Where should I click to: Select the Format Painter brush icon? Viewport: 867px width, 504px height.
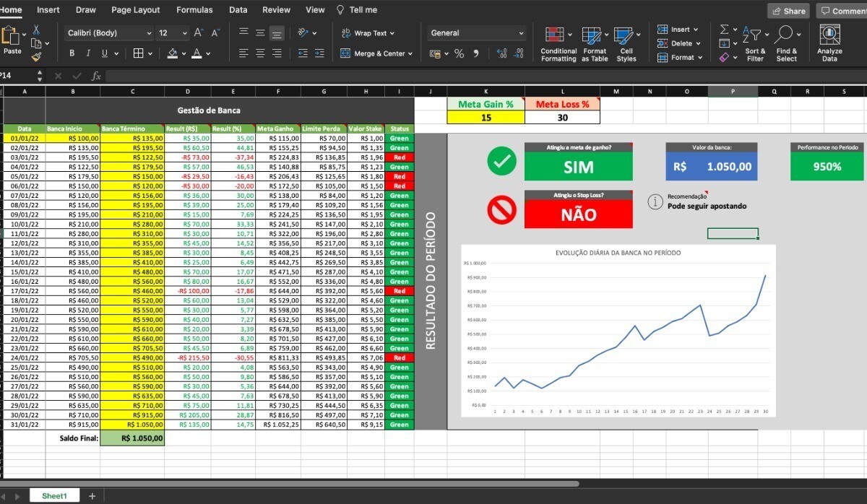[36, 56]
